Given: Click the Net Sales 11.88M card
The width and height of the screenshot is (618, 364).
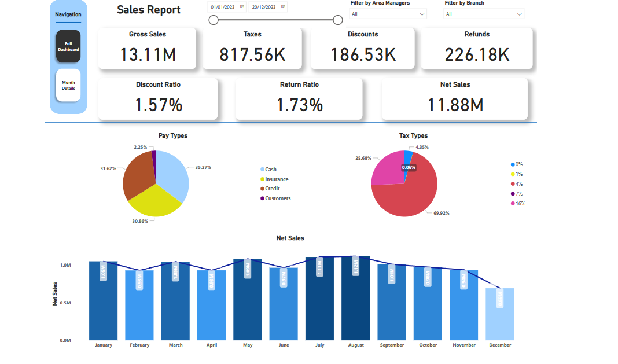Looking at the screenshot, I should [x=455, y=99].
